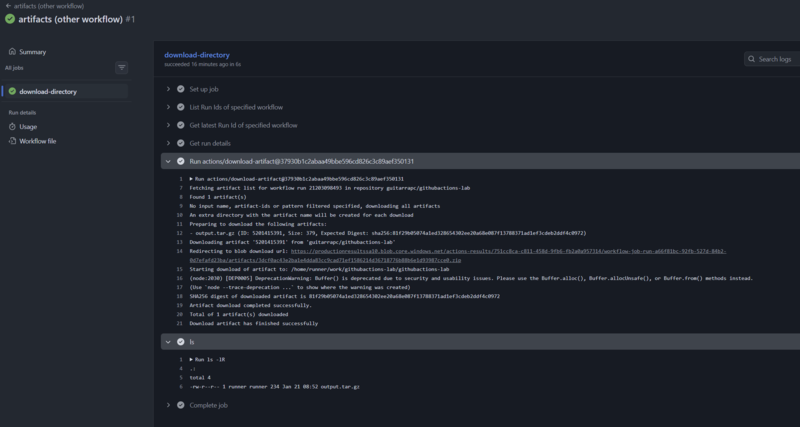Click the Get run details success icon

click(x=181, y=143)
